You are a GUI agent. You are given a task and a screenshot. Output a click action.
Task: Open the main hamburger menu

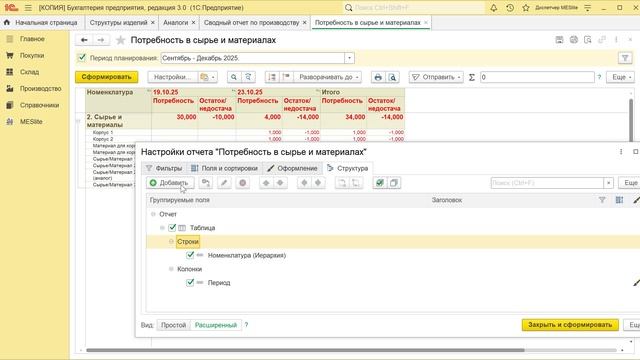coord(28,8)
